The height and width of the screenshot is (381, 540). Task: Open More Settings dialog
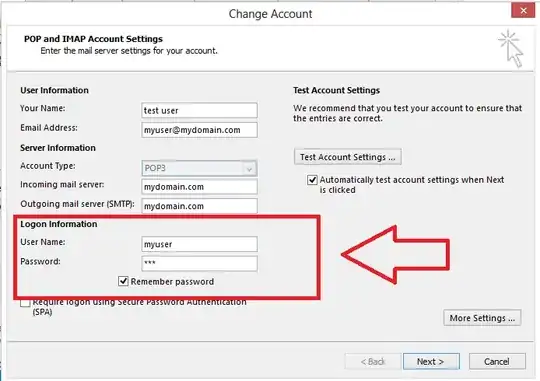tap(482, 318)
